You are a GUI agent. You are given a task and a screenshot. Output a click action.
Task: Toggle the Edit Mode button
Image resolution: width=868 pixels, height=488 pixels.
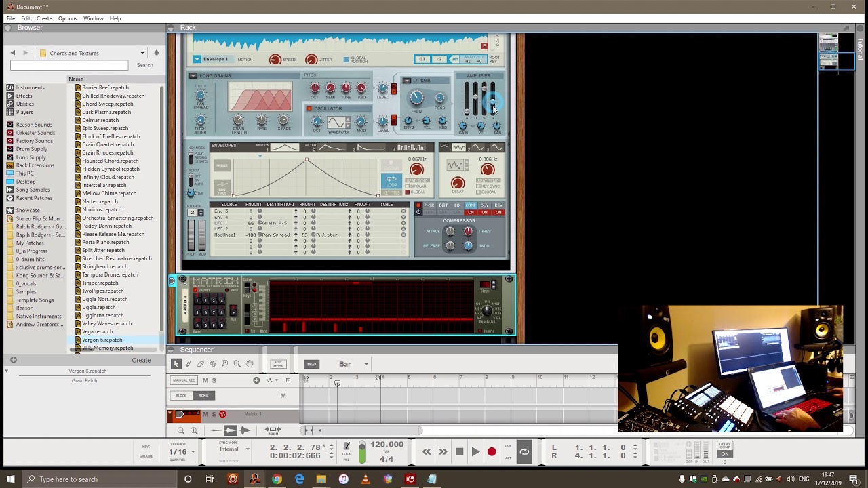[x=278, y=364]
